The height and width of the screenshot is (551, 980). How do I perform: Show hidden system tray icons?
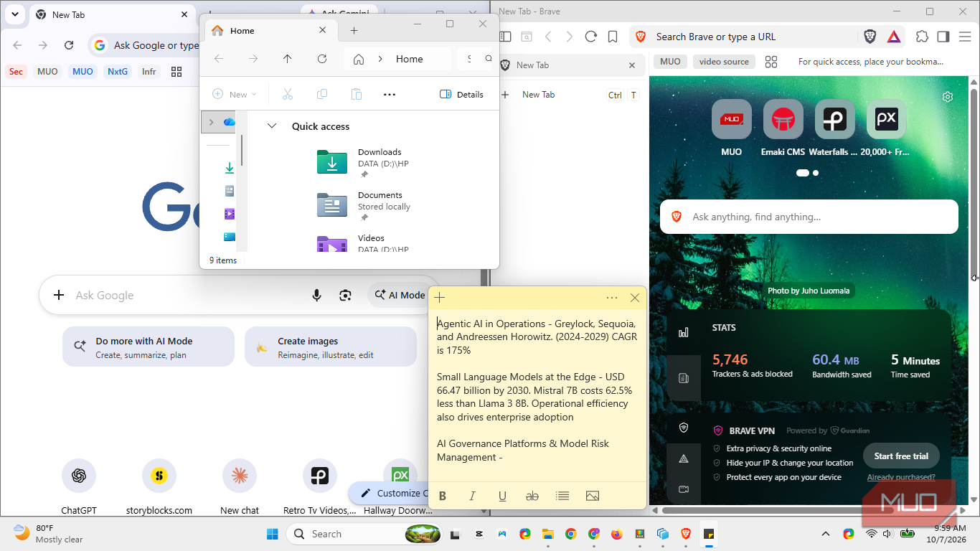pos(825,534)
